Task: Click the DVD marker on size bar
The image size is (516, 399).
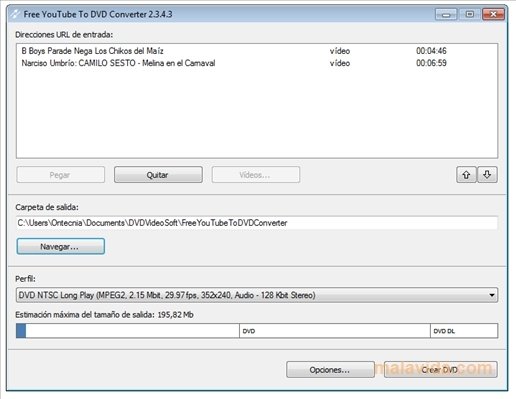Action: (x=249, y=331)
